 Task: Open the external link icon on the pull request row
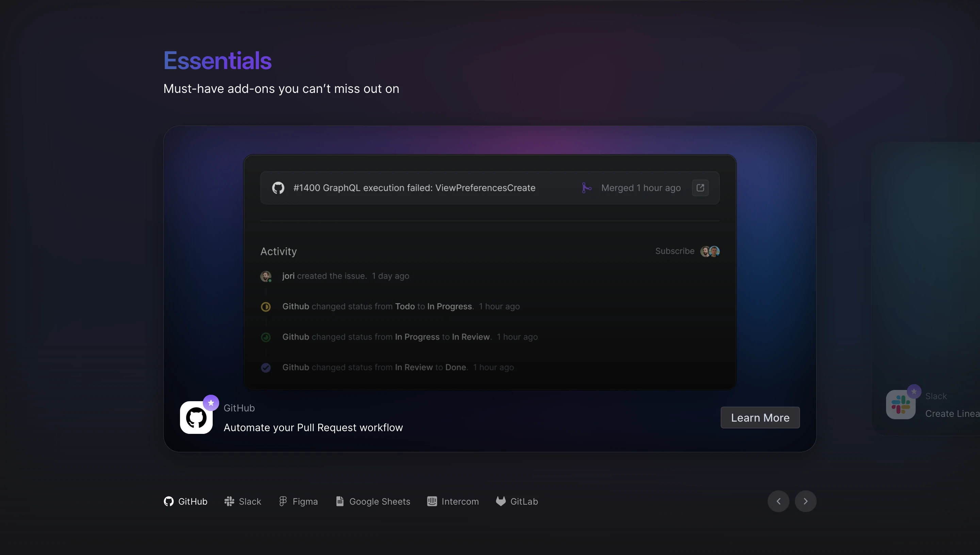700,188
